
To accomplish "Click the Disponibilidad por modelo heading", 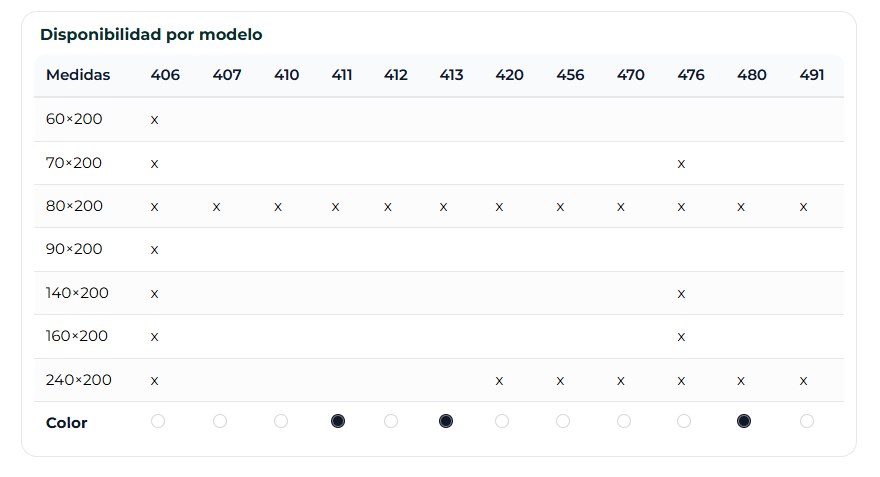I will [151, 34].
